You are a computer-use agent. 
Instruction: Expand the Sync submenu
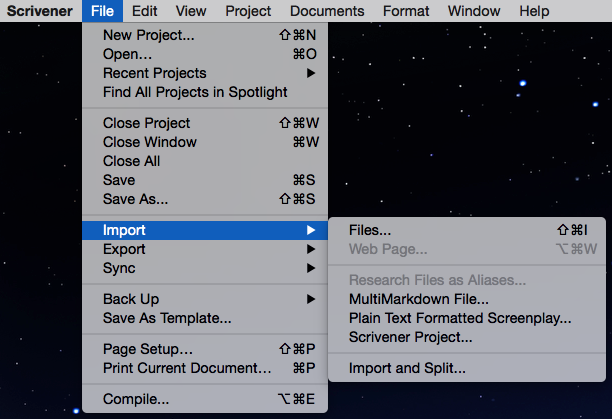pos(119,268)
